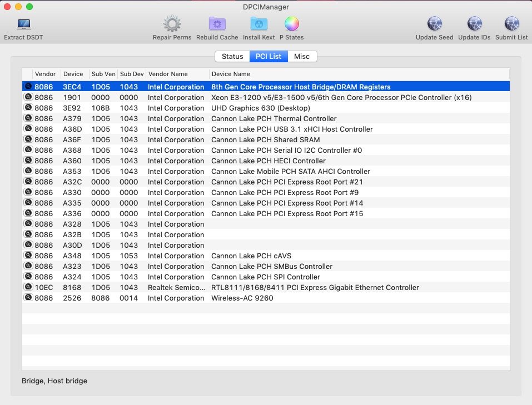The width and height of the screenshot is (532, 405).
Task: Click Sub Dev cell 1053
Action: [x=128, y=256]
